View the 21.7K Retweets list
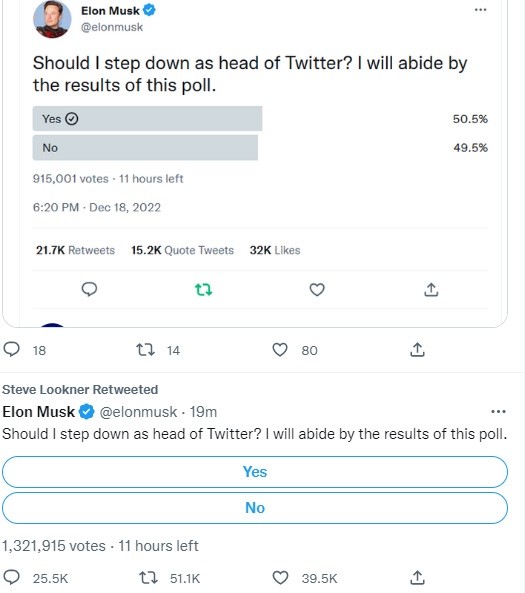 point(75,250)
